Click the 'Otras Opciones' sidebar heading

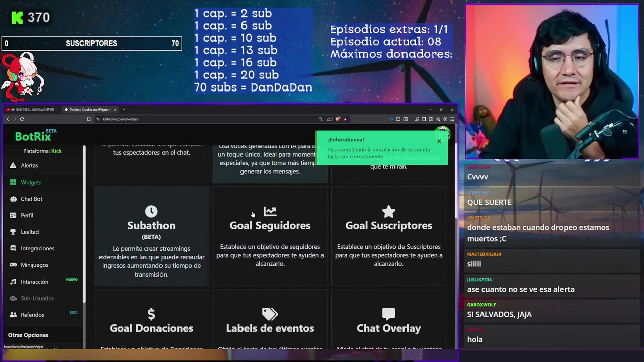pos(28,335)
